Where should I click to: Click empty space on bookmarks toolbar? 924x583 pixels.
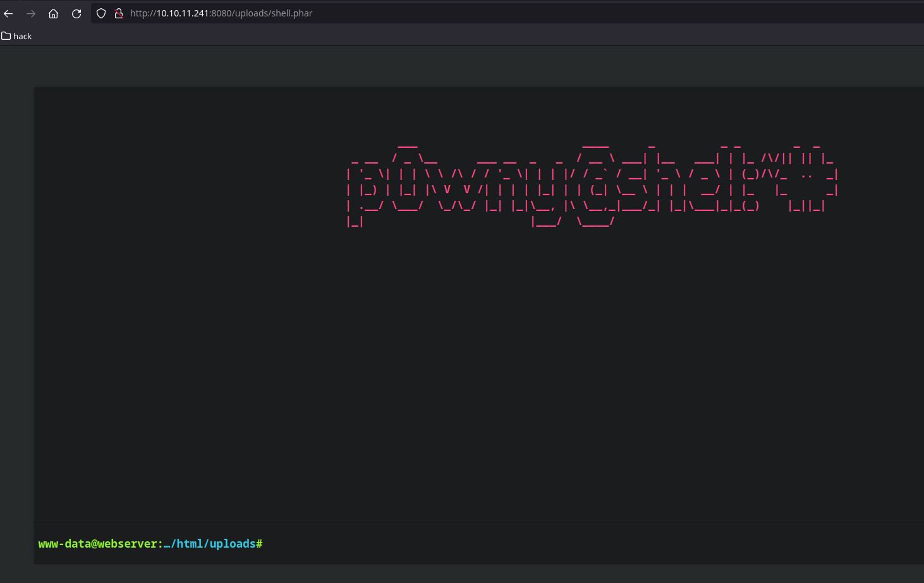click(x=442, y=36)
